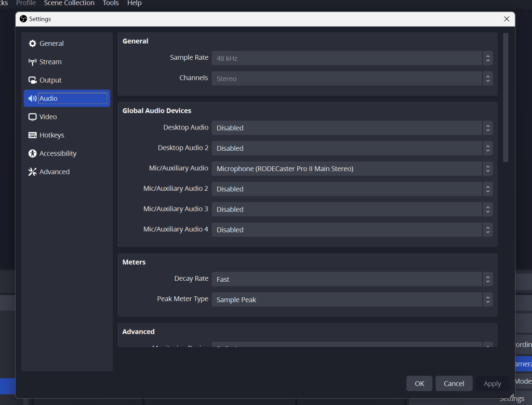This screenshot has width=532, height=405.
Task: Click the Peak Meter Type label
Action: tap(182, 299)
